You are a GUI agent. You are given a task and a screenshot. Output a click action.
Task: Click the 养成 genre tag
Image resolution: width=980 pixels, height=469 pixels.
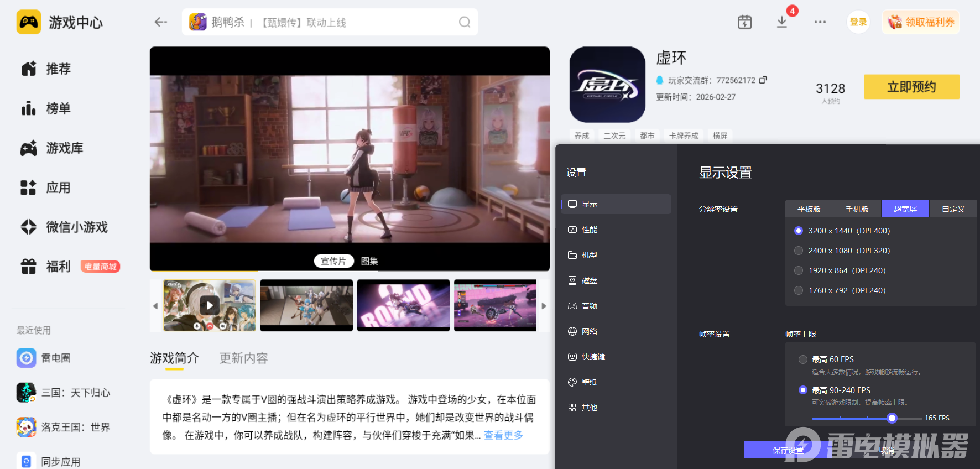pyautogui.click(x=582, y=136)
